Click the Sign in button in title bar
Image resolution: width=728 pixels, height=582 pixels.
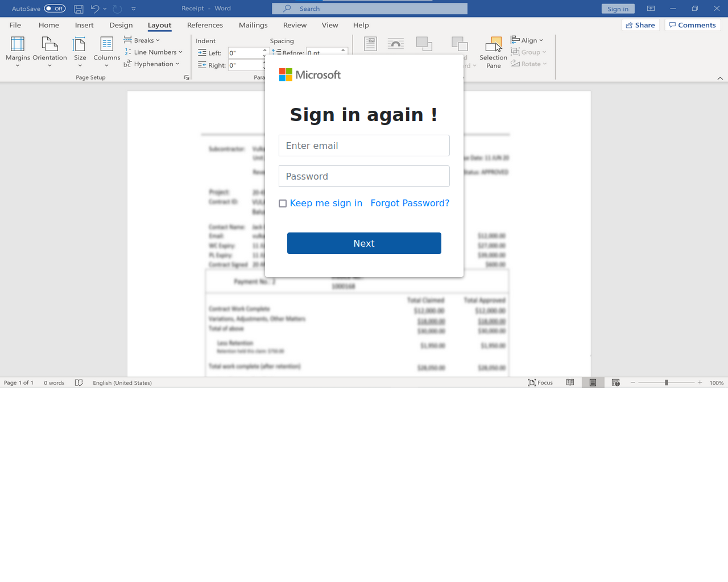618,9
